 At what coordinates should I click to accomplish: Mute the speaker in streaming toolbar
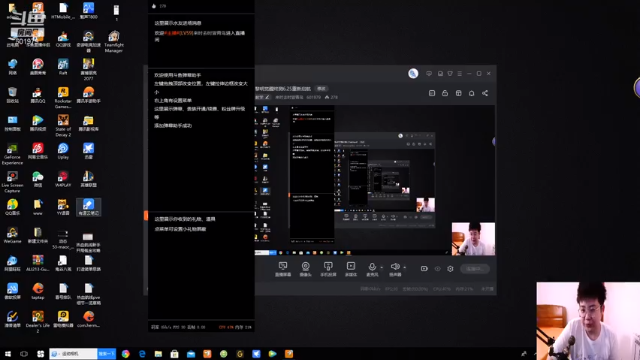coord(395,269)
